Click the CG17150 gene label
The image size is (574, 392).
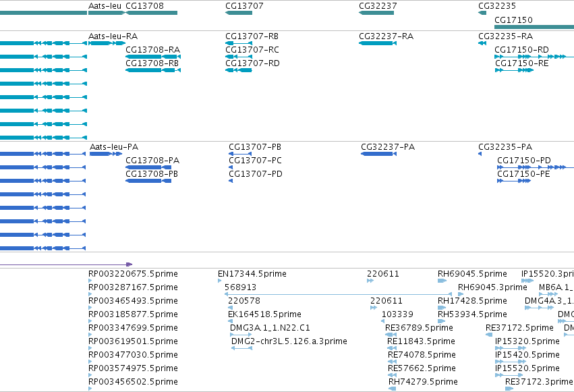(513, 20)
